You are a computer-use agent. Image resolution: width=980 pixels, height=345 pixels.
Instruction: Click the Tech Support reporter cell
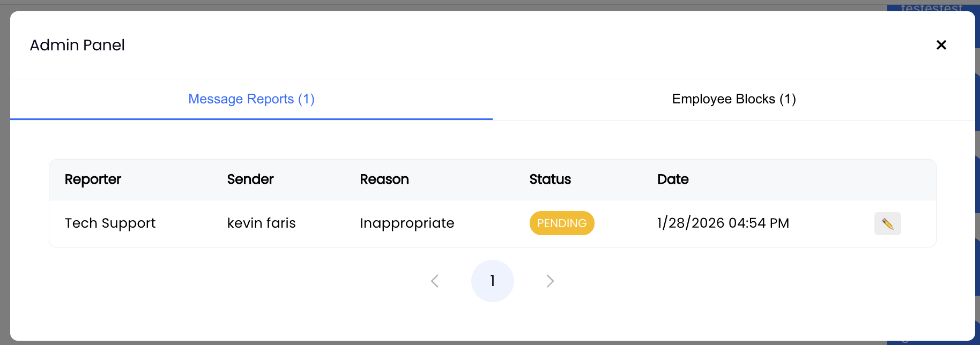tap(110, 223)
